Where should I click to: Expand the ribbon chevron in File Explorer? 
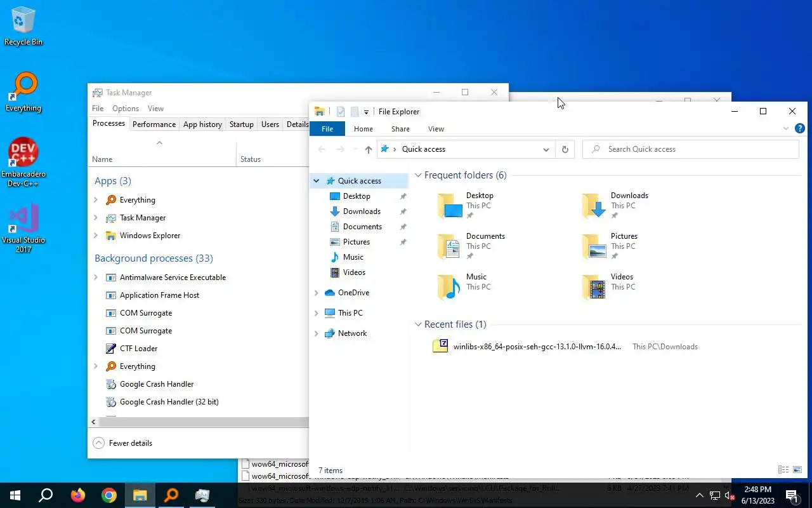(x=786, y=128)
